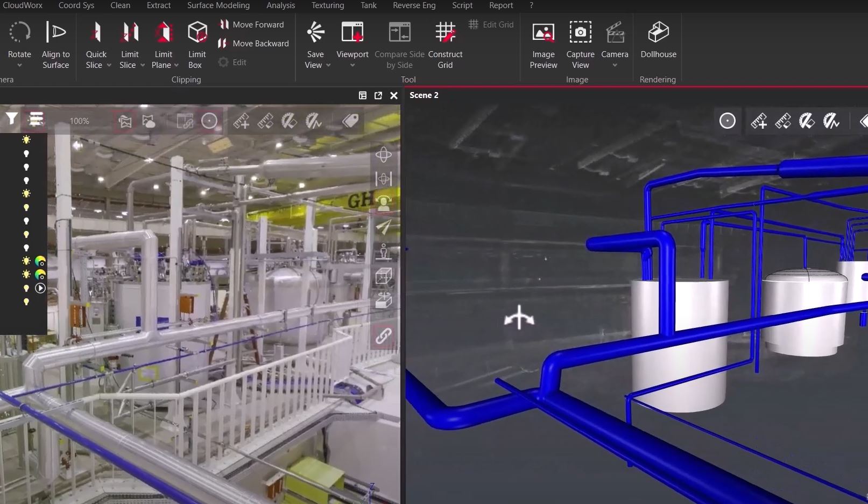Select the Limit Box clipping tool
868x504 pixels.
(x=197, y=44)
